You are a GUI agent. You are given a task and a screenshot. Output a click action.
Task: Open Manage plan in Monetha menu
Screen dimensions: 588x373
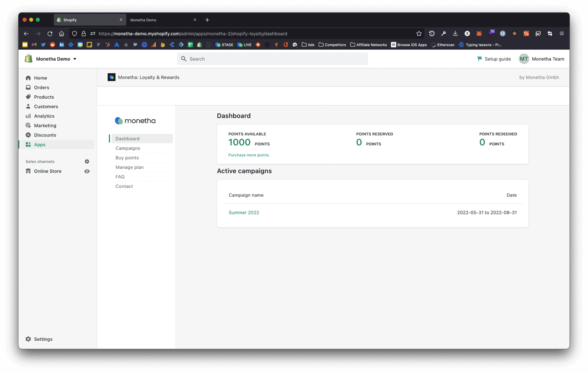(142, 167)
